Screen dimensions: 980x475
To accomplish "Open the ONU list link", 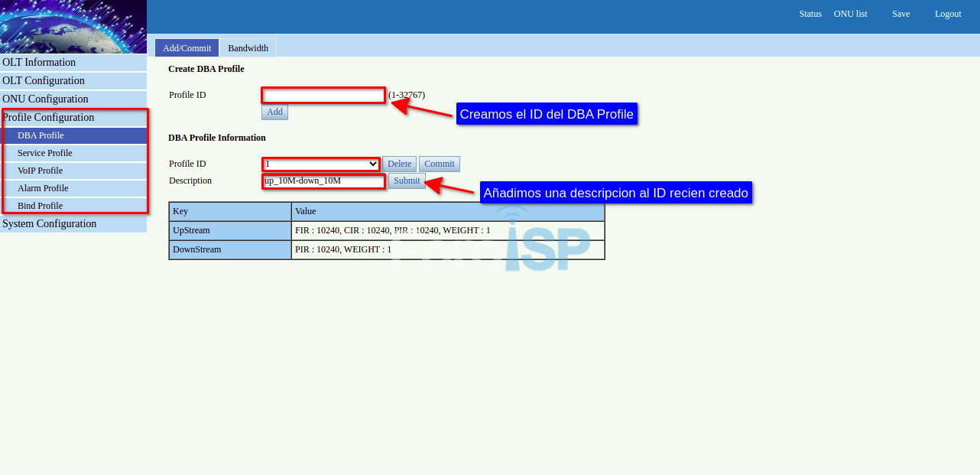I will pyautogui.click(x=850, y=14).
